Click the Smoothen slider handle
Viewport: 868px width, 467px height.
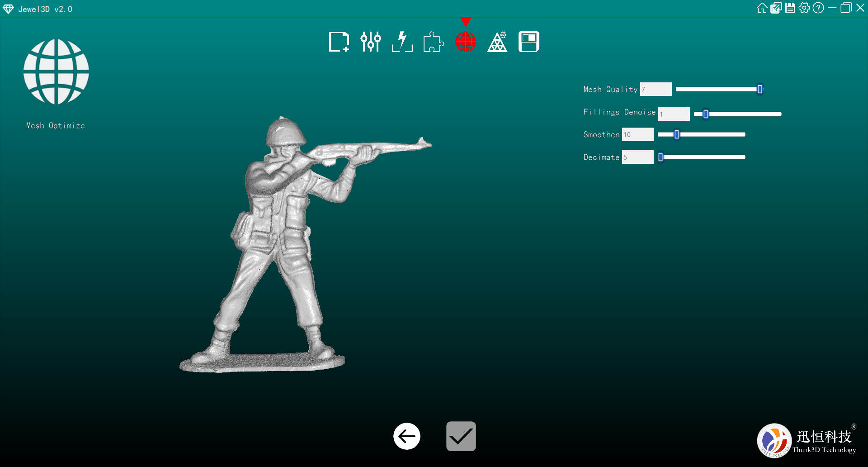[x=677, y=134]
